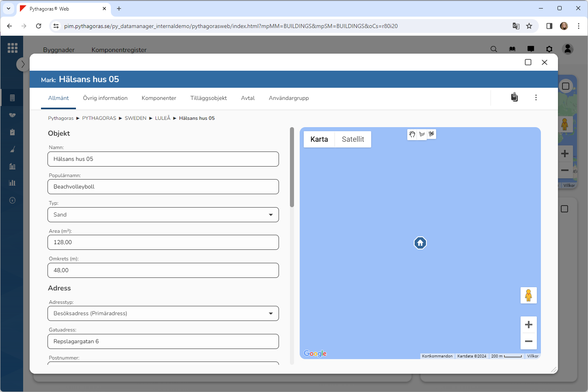Screen dimensions: 588x392
Task: Switch map to Karta view
Action: tap(319, 139)
